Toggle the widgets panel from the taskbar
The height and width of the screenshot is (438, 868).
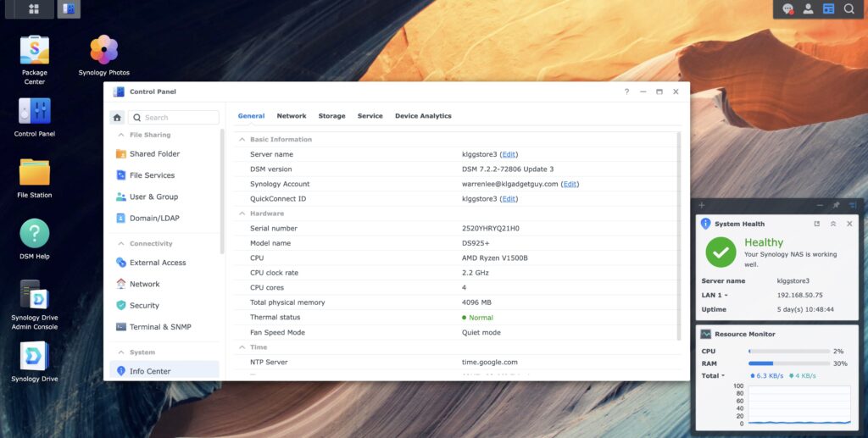point(828,9)
